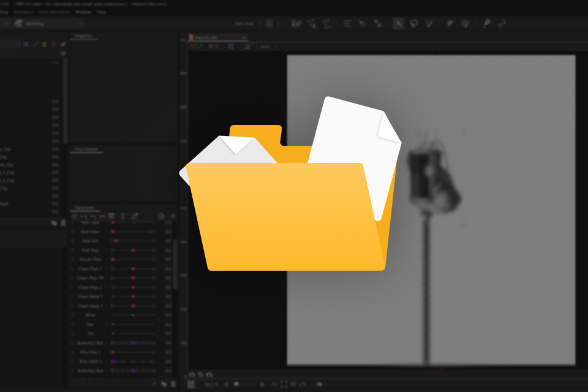The height and width of the screenshot is (392, 588).
Task: Click the hamburger menu icon in the Parameter toolbar
Action: pos(173,216)
